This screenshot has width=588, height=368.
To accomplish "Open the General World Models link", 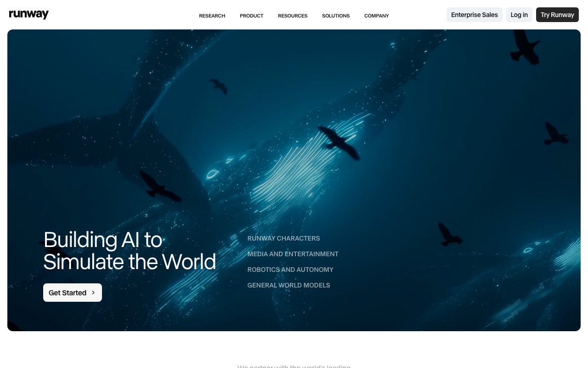I will point(288,285).
